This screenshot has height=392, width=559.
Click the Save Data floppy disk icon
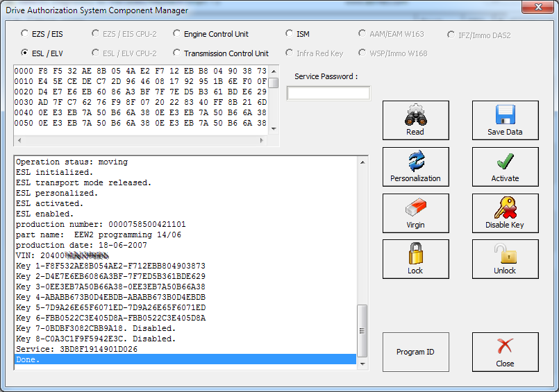click(x=505, y=114)
